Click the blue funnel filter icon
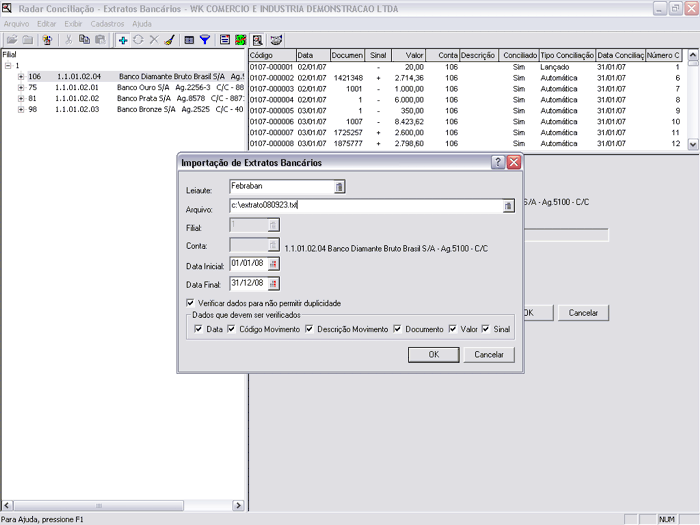This screenshot has width=700, height=525. [204, 40]
